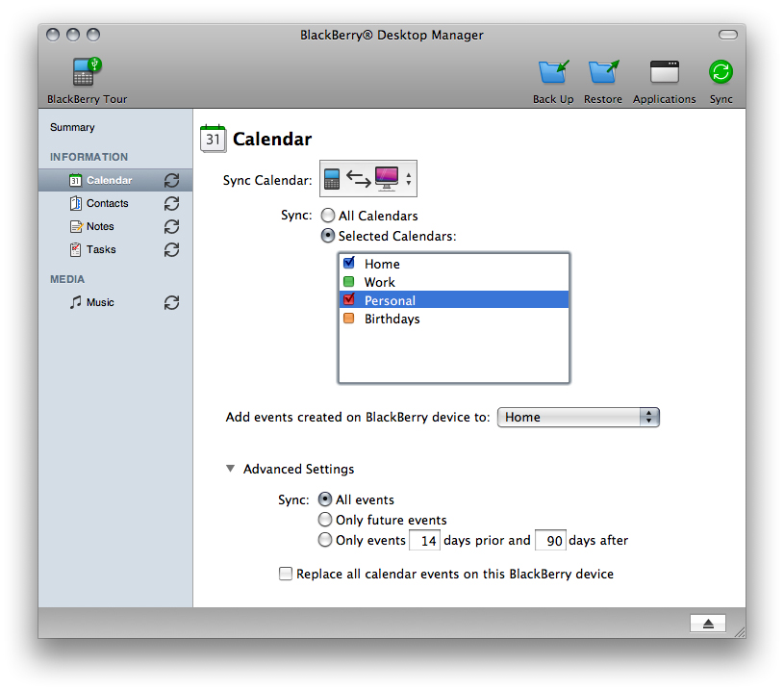Select the All Calendars radio button

coord(328,216)
